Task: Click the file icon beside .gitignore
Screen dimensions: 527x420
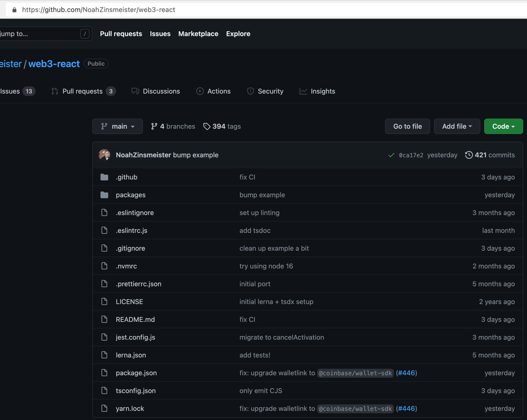Action: tap(104, 248)
